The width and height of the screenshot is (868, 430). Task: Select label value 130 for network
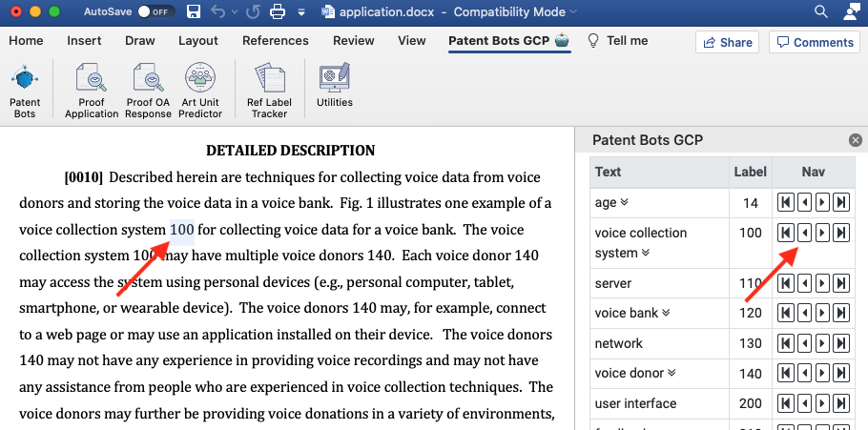point(751,343)
